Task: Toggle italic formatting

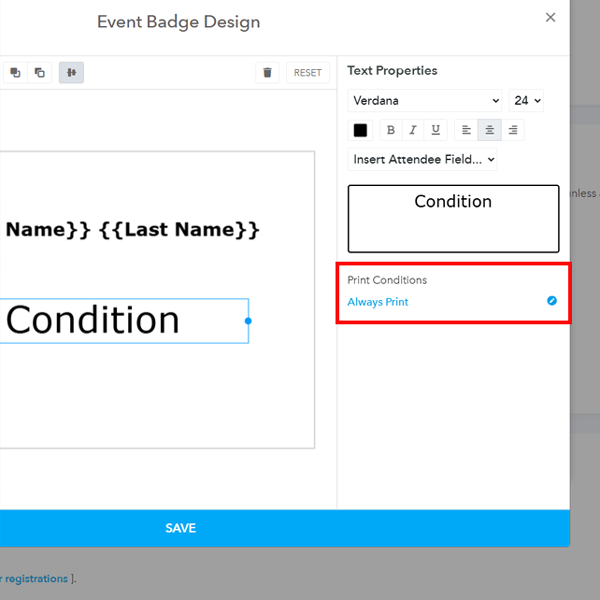Action: tap(413, 130)
